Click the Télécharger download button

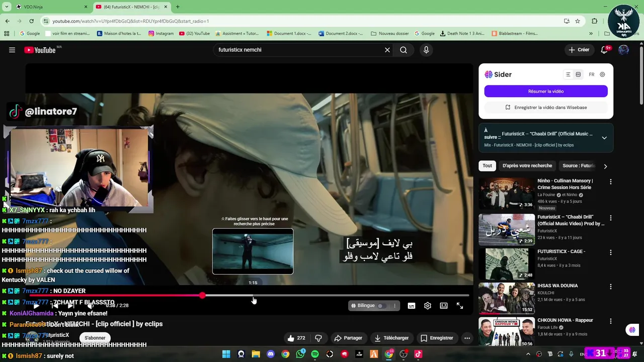tap(391, 338)
